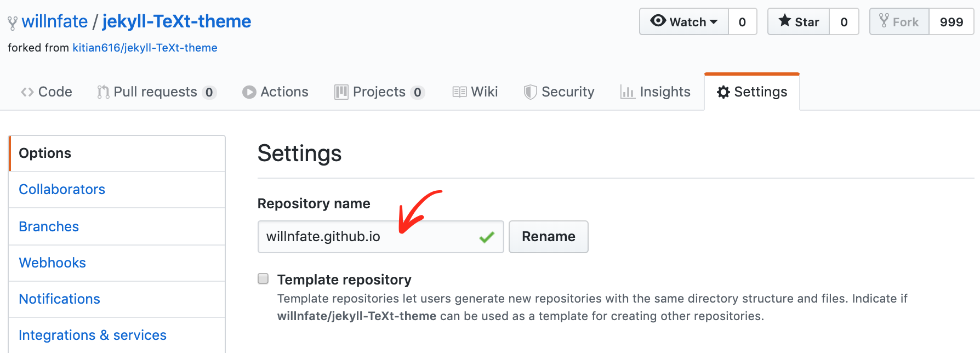Screen dimensions: 980x353
Task: Open Collaborators in the sidebar
Action: [117, 190]
